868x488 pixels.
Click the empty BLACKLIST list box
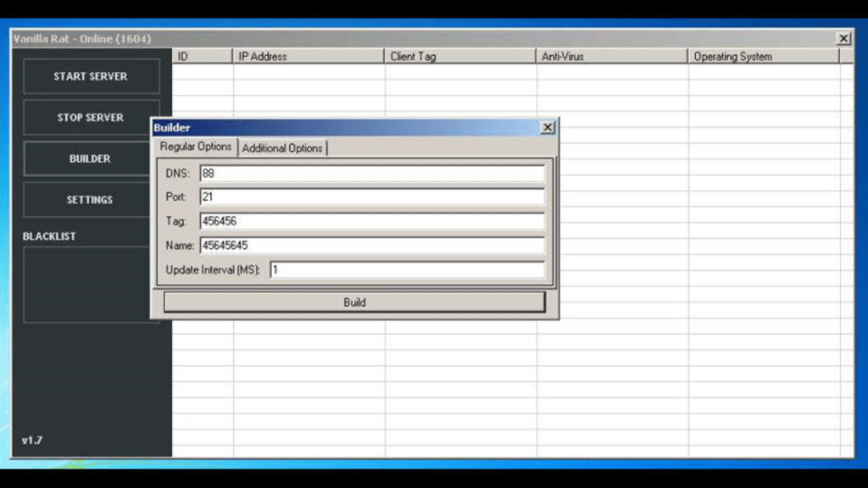(x=87, y=285)
